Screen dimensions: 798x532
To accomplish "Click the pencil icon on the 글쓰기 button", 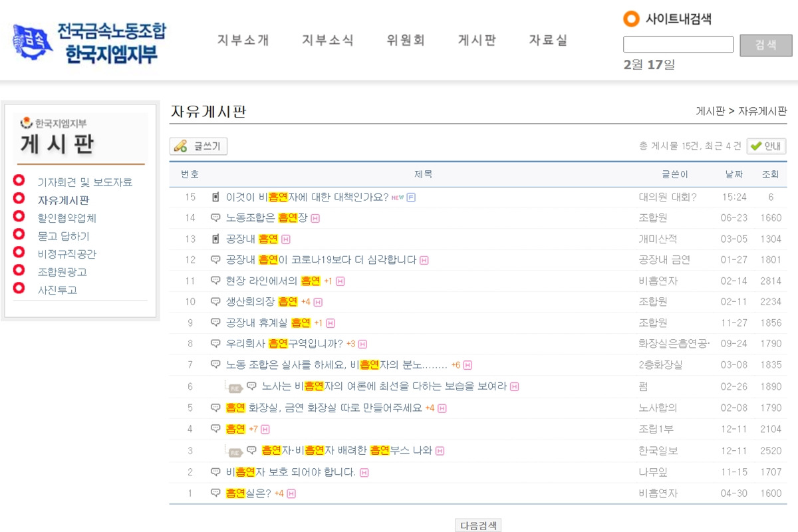I will click(180, 146).
